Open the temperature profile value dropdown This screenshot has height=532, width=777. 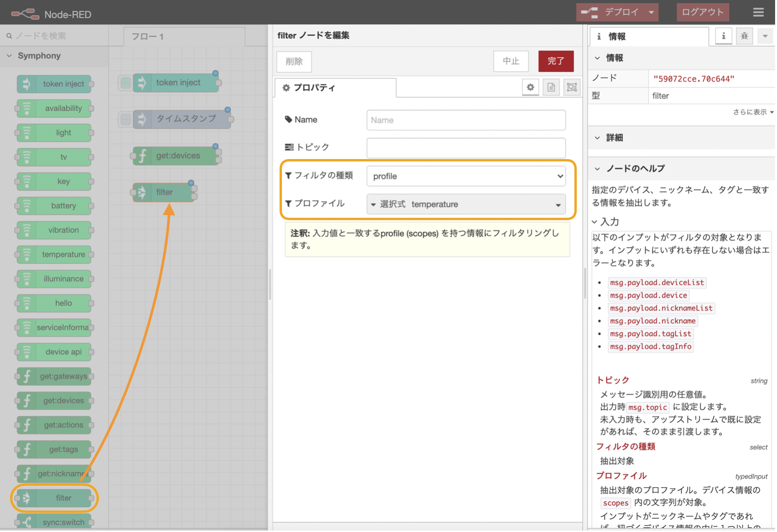pyautogui.click(x=486, y=204)
